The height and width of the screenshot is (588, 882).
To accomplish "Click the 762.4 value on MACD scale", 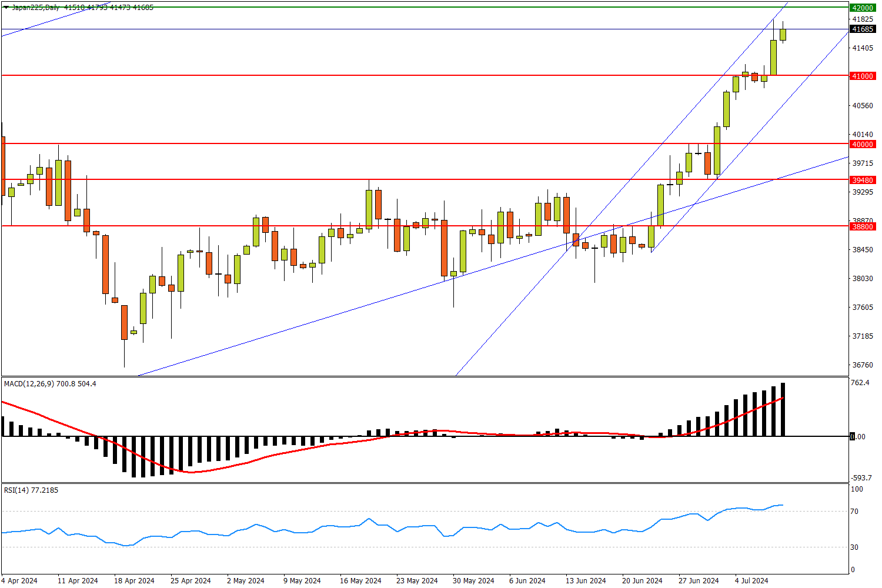I will pos(860,383).
